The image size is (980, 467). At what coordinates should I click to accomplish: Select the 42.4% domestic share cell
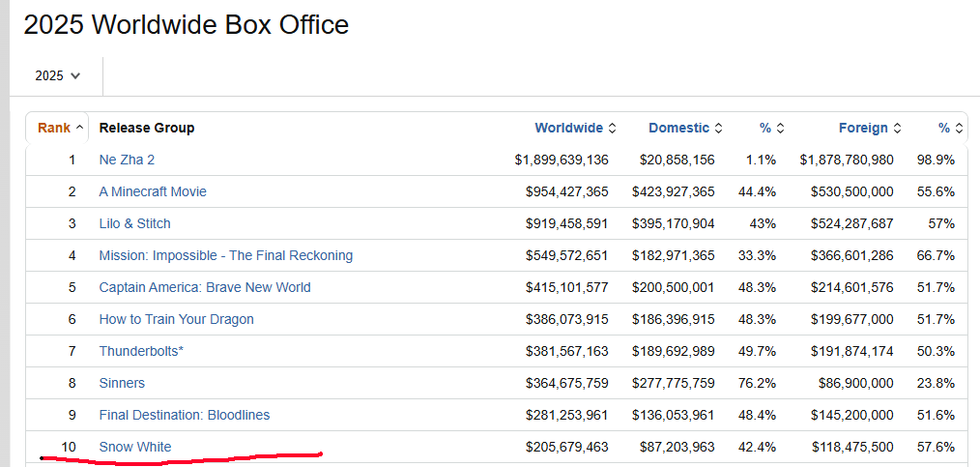tap(757, 447)
